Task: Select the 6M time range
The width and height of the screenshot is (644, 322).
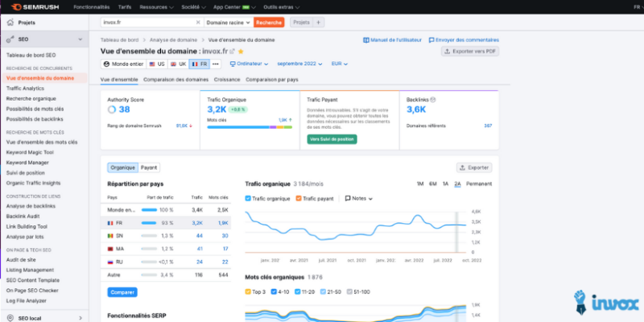Action: coord(433,184)
